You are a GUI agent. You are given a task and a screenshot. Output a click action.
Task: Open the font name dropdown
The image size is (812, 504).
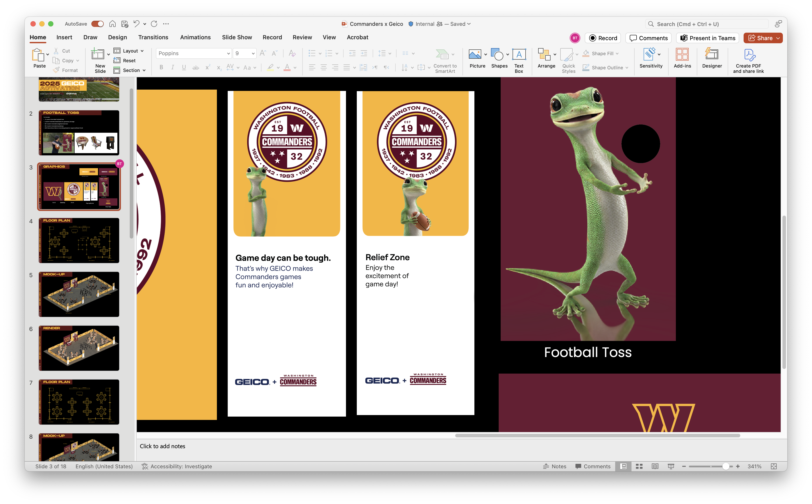[228, 53]
